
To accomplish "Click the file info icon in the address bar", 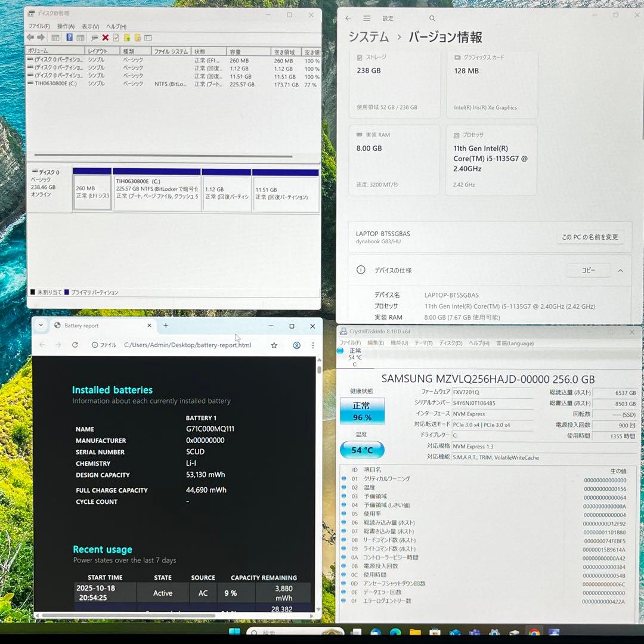I will [x=95, y=345].
